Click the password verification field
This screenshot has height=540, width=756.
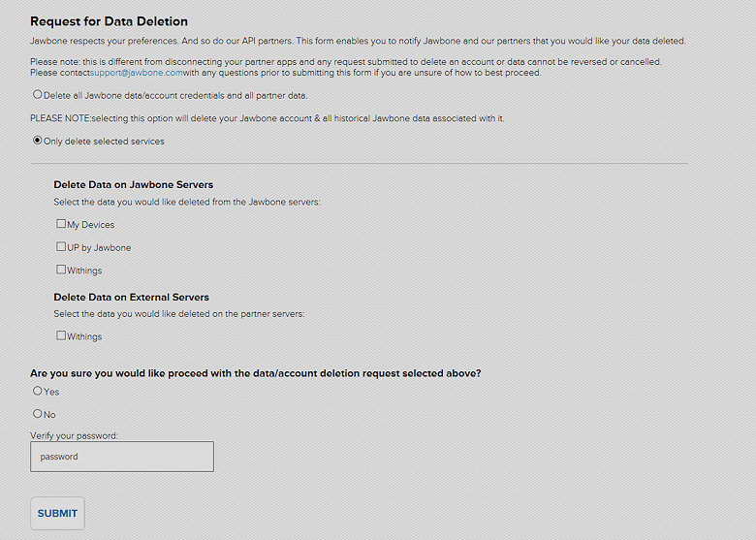pos(122,457)
